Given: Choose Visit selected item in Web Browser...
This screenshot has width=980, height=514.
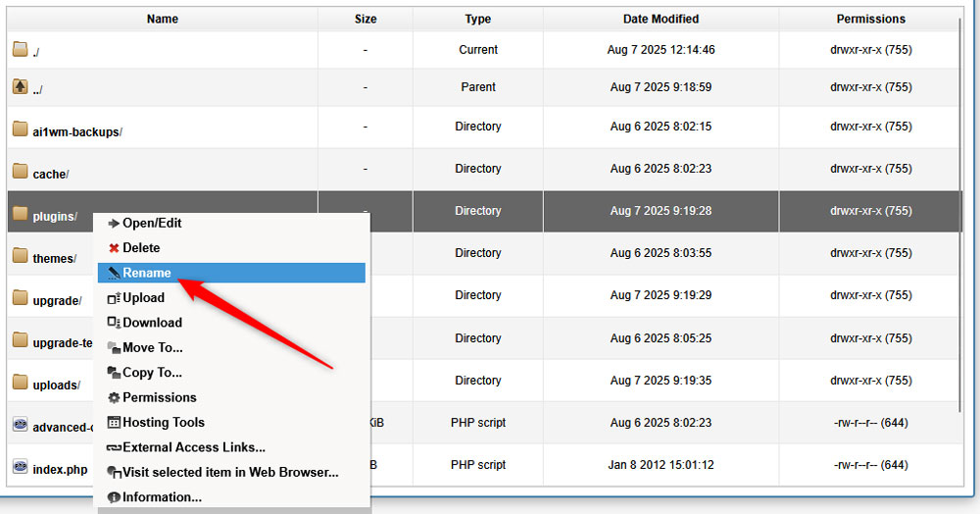Looking at the screenshot, I should (x=231, y=473).
